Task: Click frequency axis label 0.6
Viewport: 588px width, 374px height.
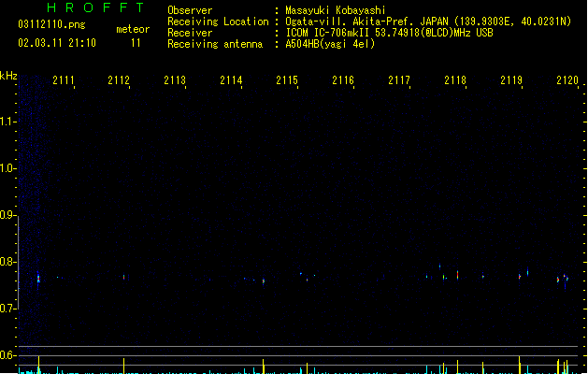Action: (x=7, y=355)
